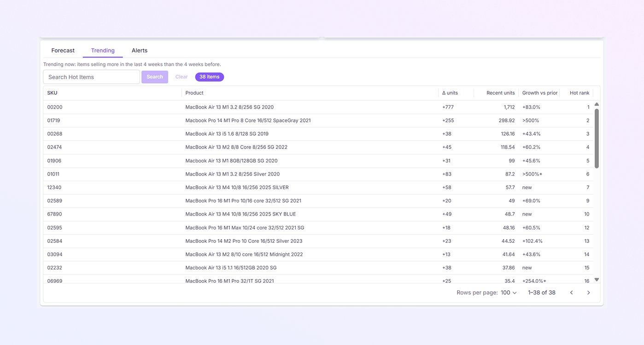The height and width of the screenshot is (345, 644).
Task: Select SKU 12340 cell
Action: pos(112,187)
